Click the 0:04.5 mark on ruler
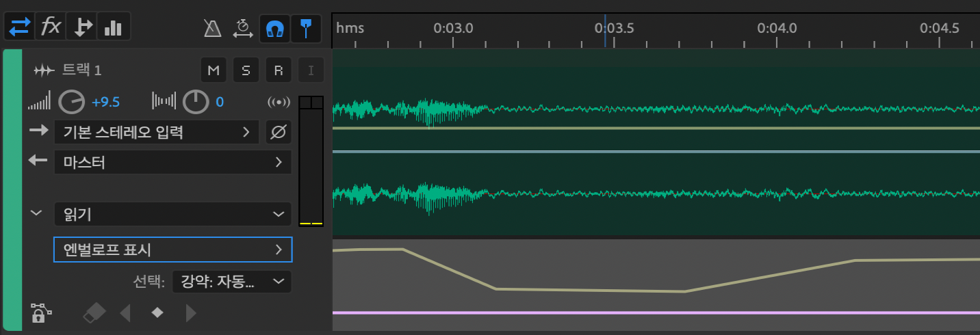The height and width of the screenshot is (335, 980). pos(940,28)
